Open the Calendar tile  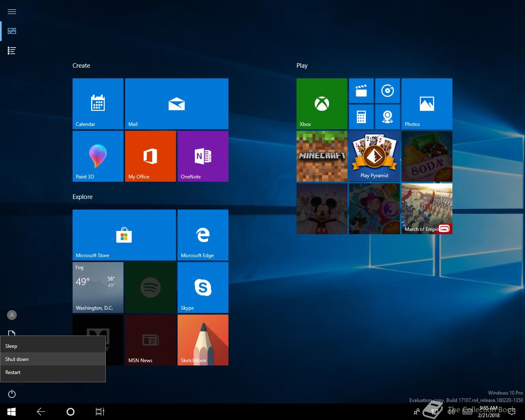point(98,104)
